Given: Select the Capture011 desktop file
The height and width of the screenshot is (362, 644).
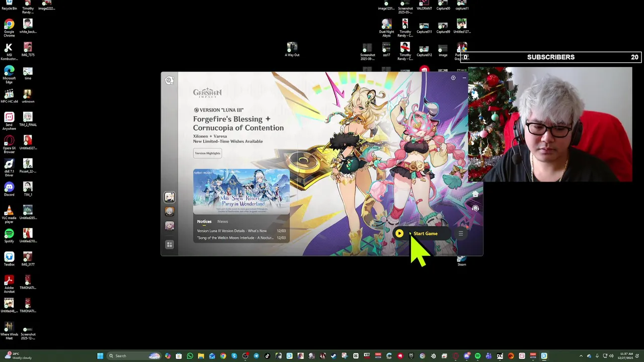Looking at the screenshot, I should click(x=424, y=28).
